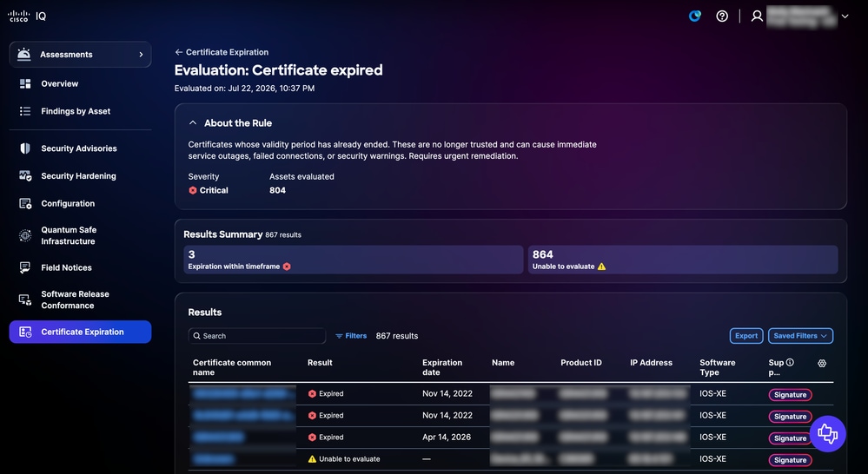Click the back arrow beside Certificate Expiration
868x474 pixels.
coord(178,52)
